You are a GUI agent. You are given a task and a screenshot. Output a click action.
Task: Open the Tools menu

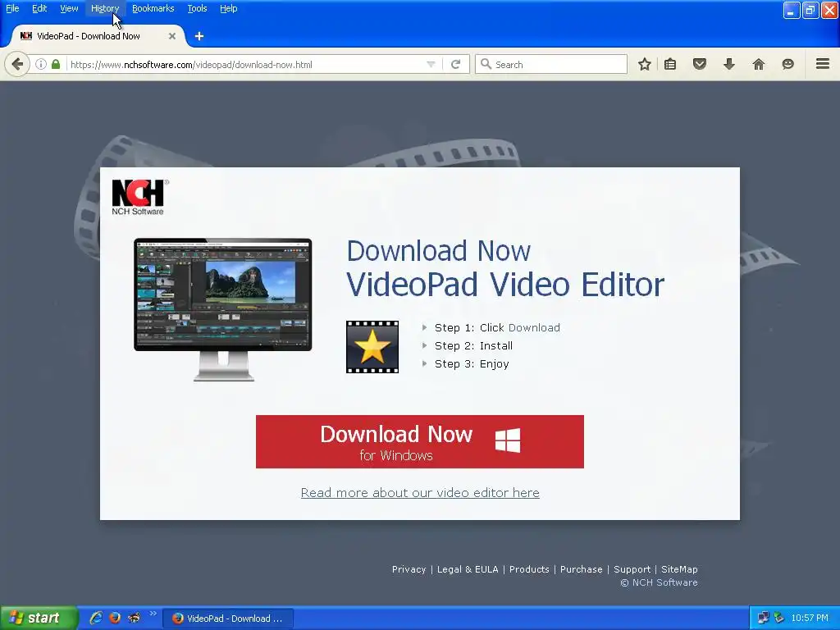pyautogui.click(x=197, y=8)
